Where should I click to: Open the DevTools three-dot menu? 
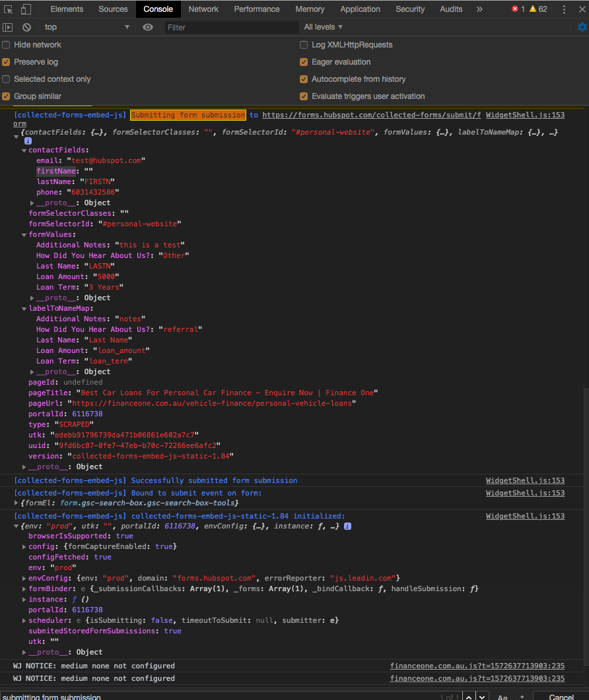pyautogui.click(x=564, y=9)
